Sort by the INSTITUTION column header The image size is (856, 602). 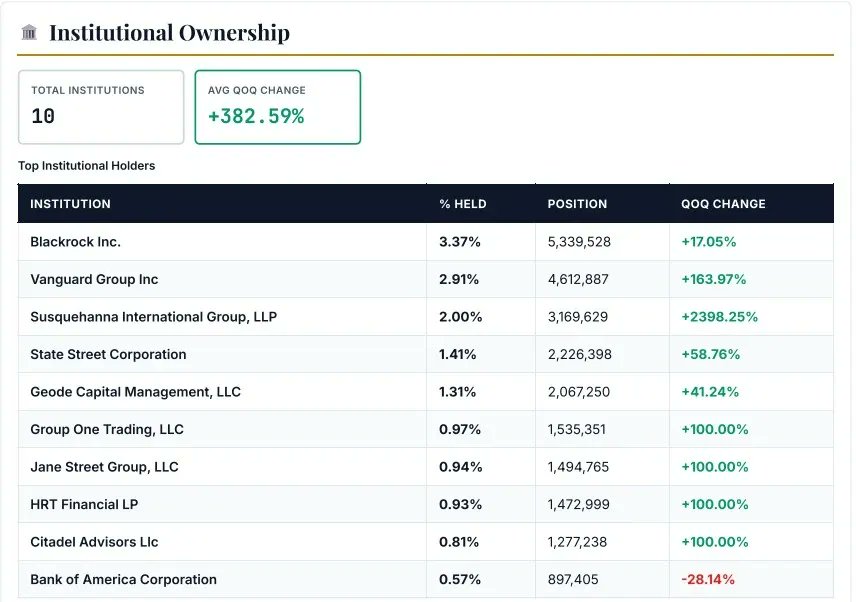pos(70,203)
